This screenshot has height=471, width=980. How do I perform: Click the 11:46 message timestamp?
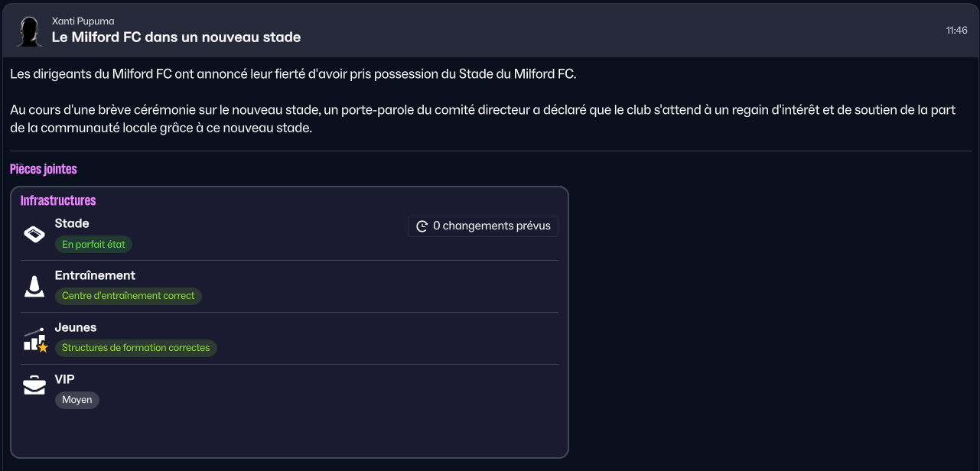tap(956, 31)
